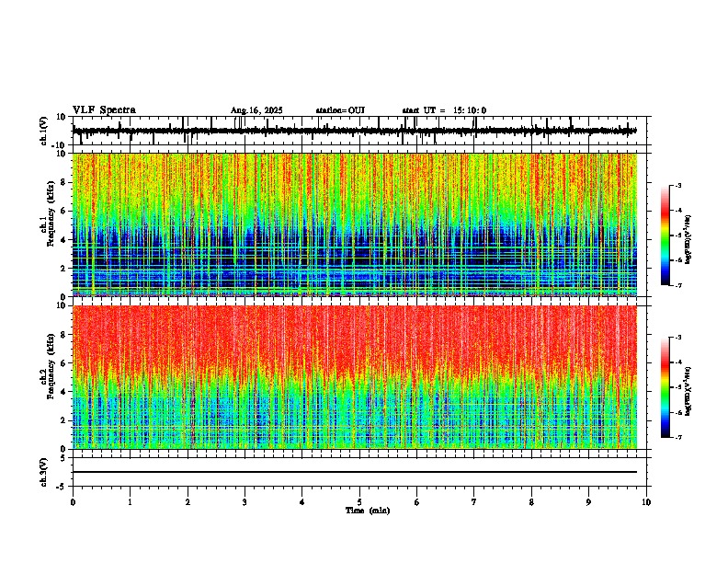Click inside the ch.2 spectrogram panel
The height and width of the screenshot is (563, 728).
[354, 377]
